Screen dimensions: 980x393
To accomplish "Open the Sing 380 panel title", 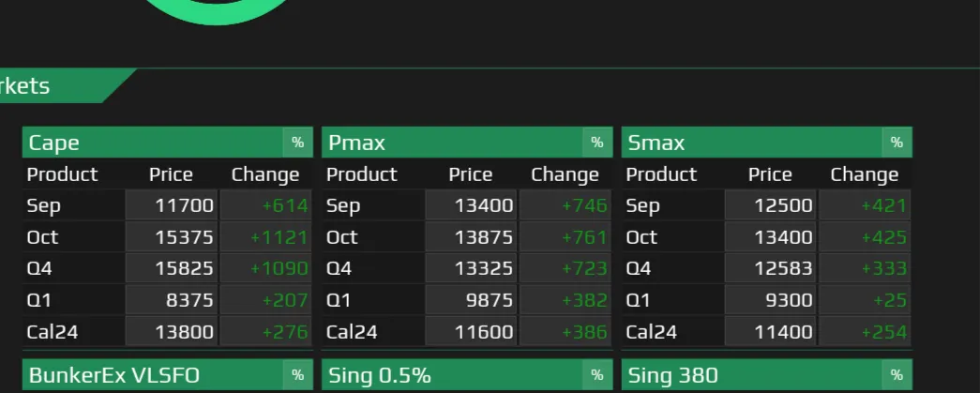I will [673, 375].
